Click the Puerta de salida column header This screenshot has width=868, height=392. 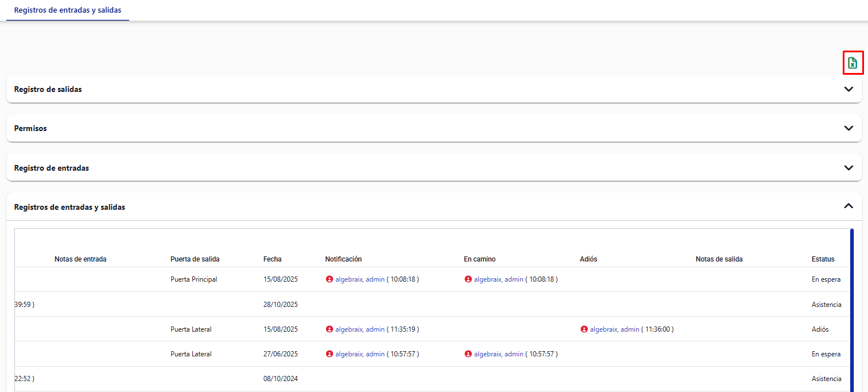195,259
